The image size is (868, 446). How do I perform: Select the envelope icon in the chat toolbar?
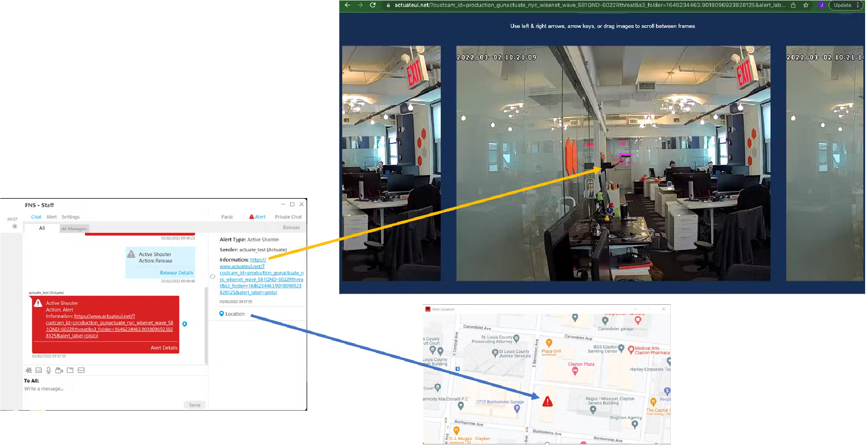point(81,370)
